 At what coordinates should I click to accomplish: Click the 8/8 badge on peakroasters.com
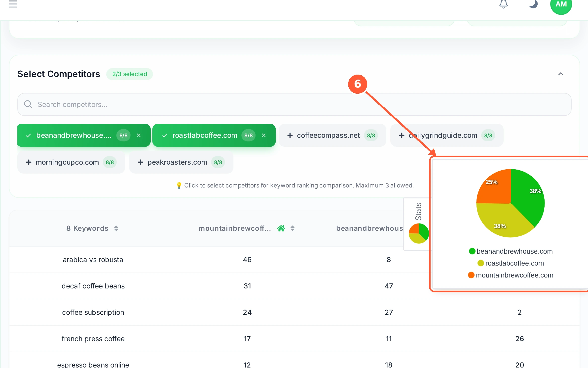pos(218,162)
